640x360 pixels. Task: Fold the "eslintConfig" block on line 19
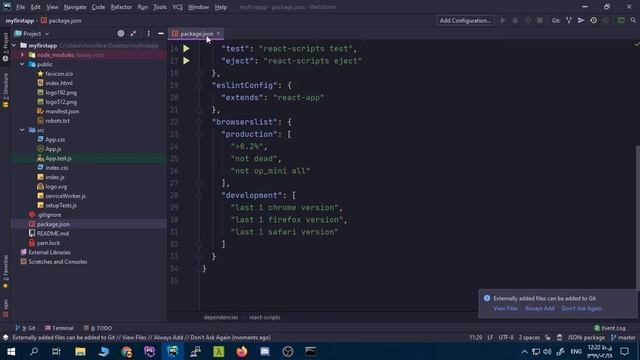pyautogui.click(x=199, y=85)
